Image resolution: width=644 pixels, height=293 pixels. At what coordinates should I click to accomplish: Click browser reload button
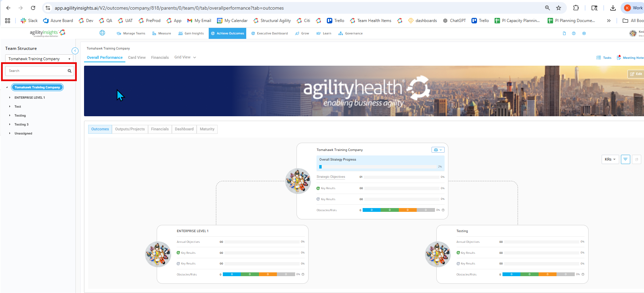click(33, 8)
